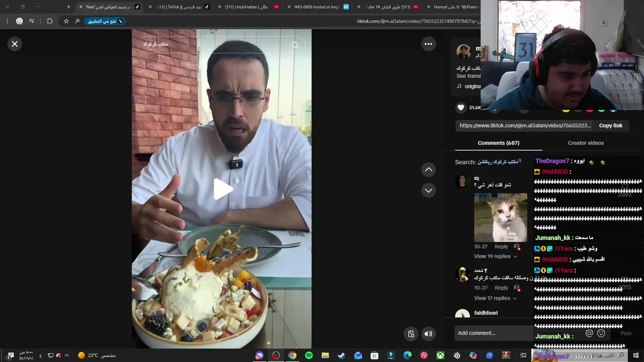Click the search magnifier in video overlay

[295, 45]
